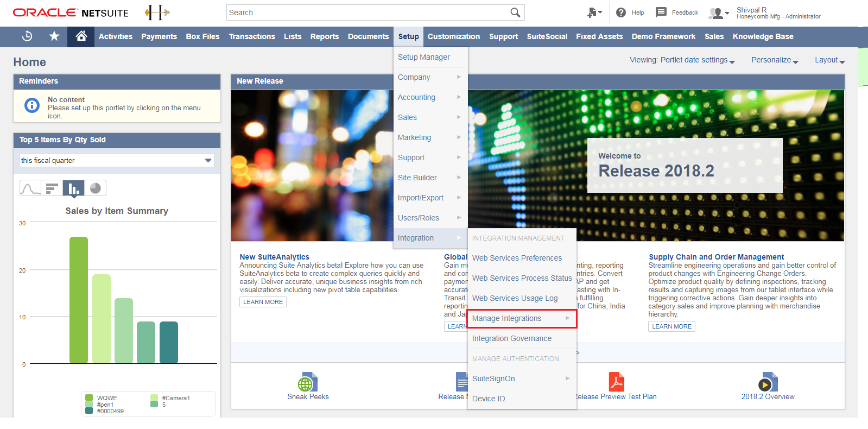Image resolution: width=868 pixels, height=429 pixels.
Task: Click the Release 2018.2 welcome banner
Action: pyautogui.click(x=685, y=165)
